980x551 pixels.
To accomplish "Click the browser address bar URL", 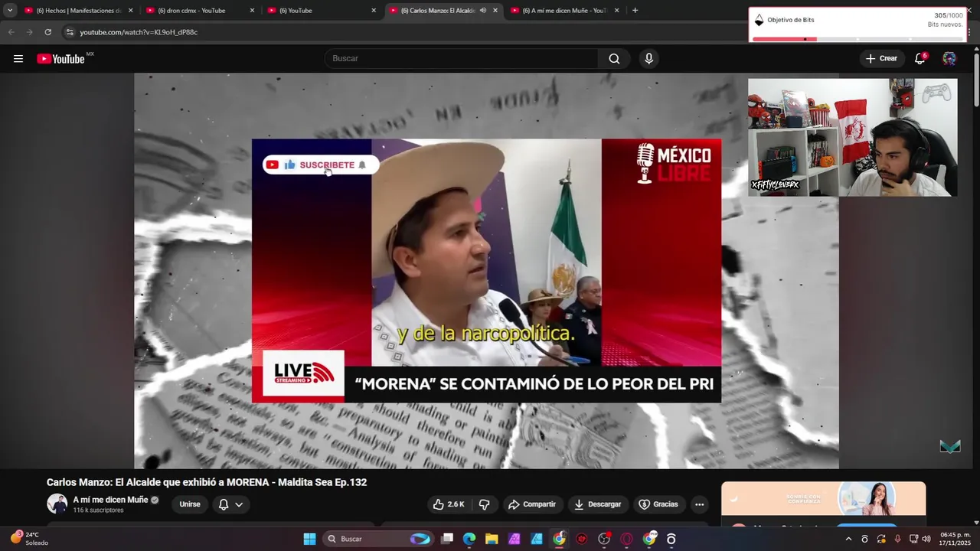I will [139, 32].
